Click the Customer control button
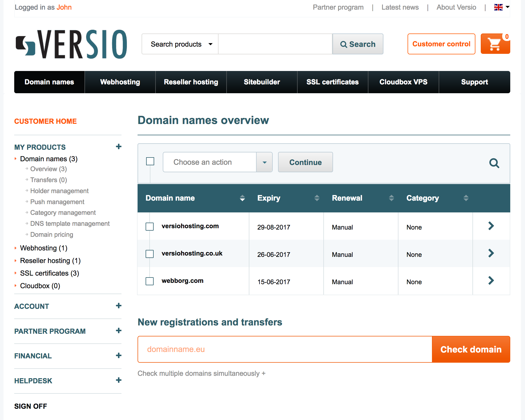 pyautogui.click(x=441, y=44)
